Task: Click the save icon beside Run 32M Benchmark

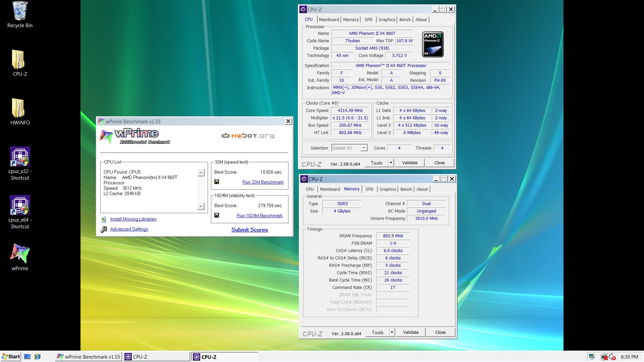Action: click(x=217, y=182)
